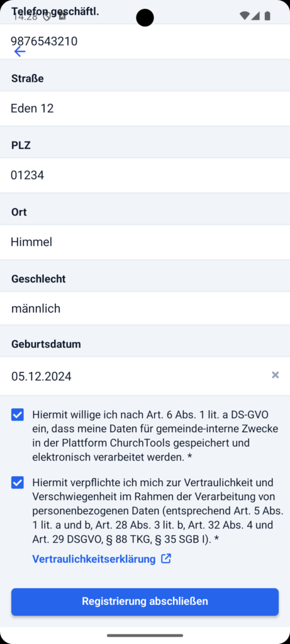The image size is (290, 644).
Task: Tap the battery status icon
Action: (x=267, y=16)
